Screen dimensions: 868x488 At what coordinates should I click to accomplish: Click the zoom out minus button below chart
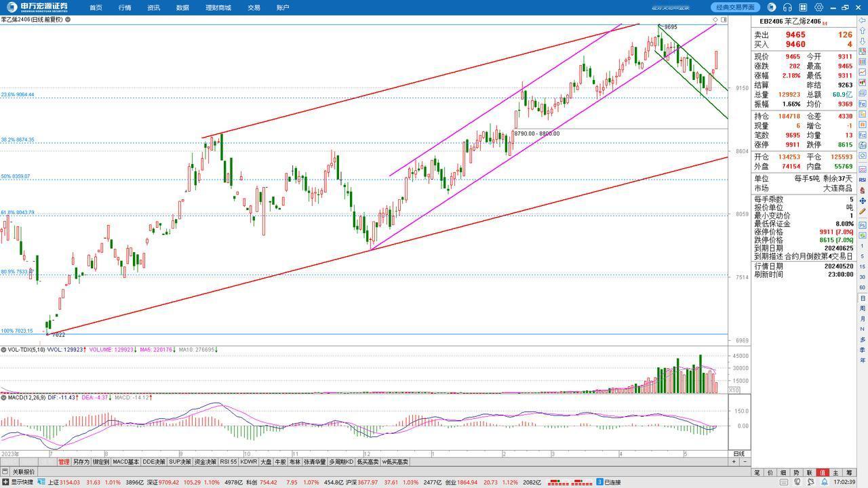(745, 462)
